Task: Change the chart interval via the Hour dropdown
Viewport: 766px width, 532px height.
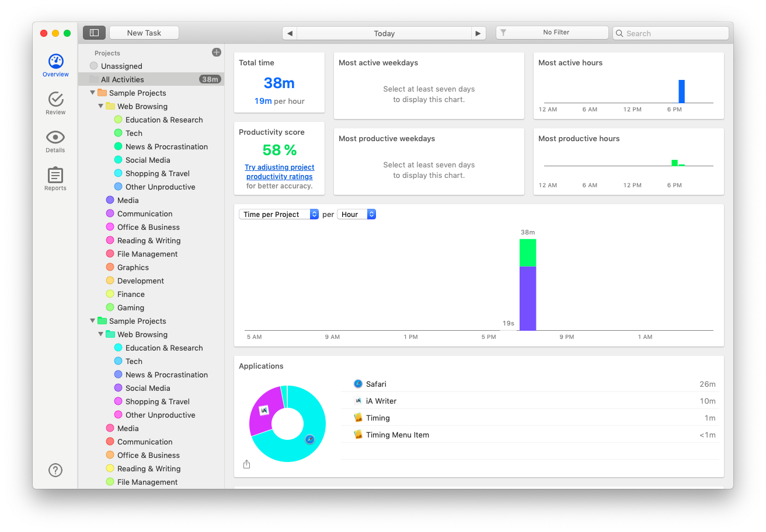Action: pos(356,214)
